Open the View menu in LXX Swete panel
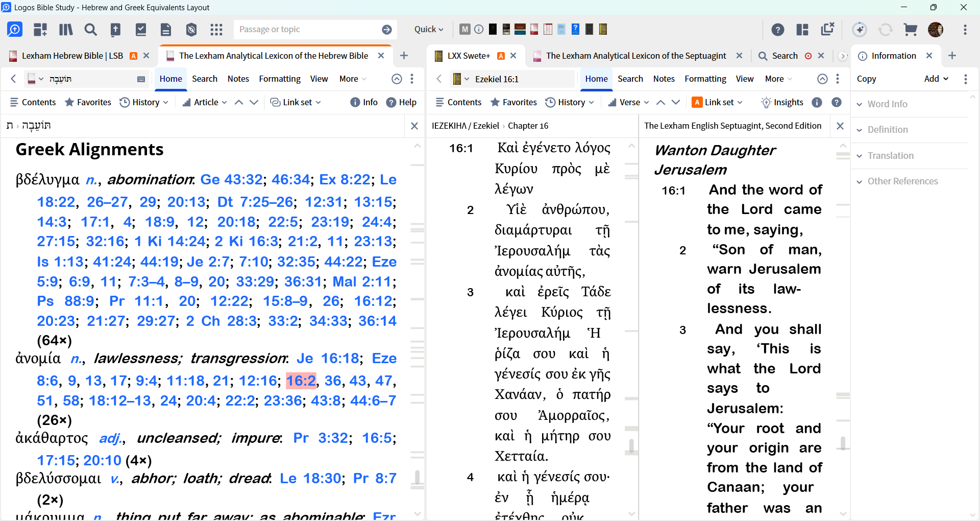This screenshot has width=980, height=521. tap(745, 79)
